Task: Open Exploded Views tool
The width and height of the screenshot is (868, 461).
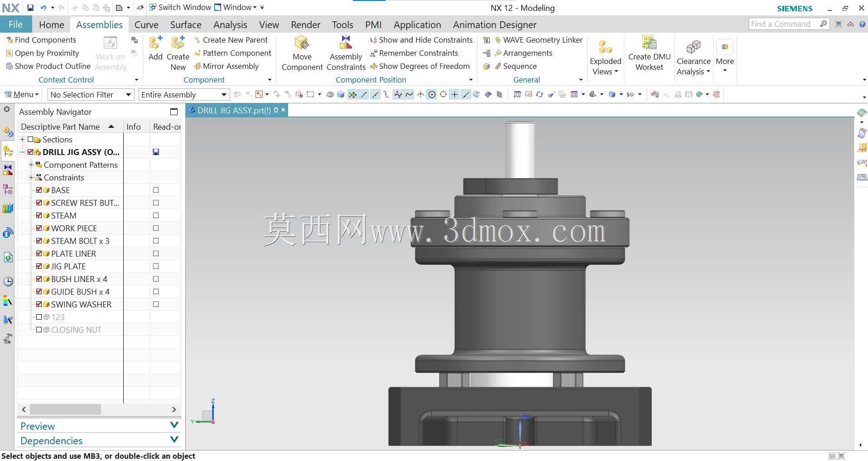Action: coord(605,58)
